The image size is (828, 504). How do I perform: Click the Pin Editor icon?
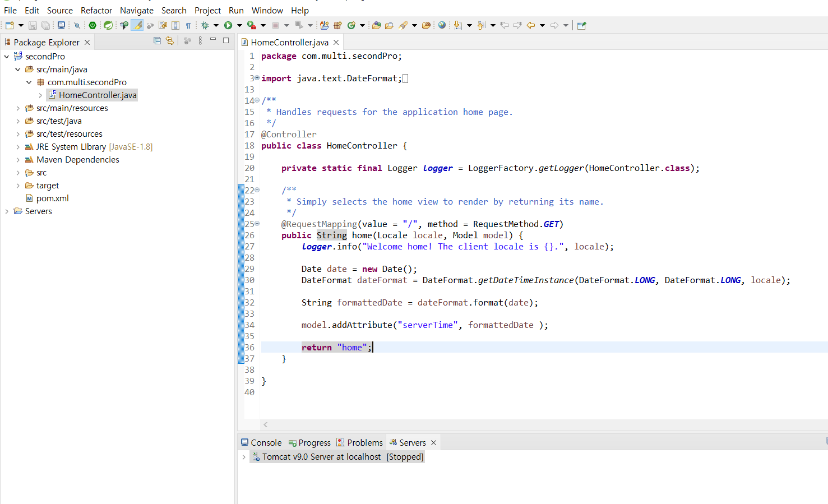[x=581, y=25]
